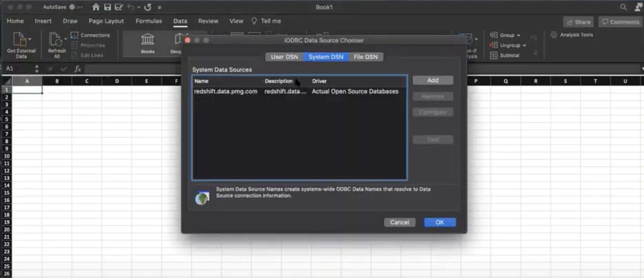Viewport: 644px width, 278px height.
Task: Click the formula bar cancel X icon
Action: (50, 69)
